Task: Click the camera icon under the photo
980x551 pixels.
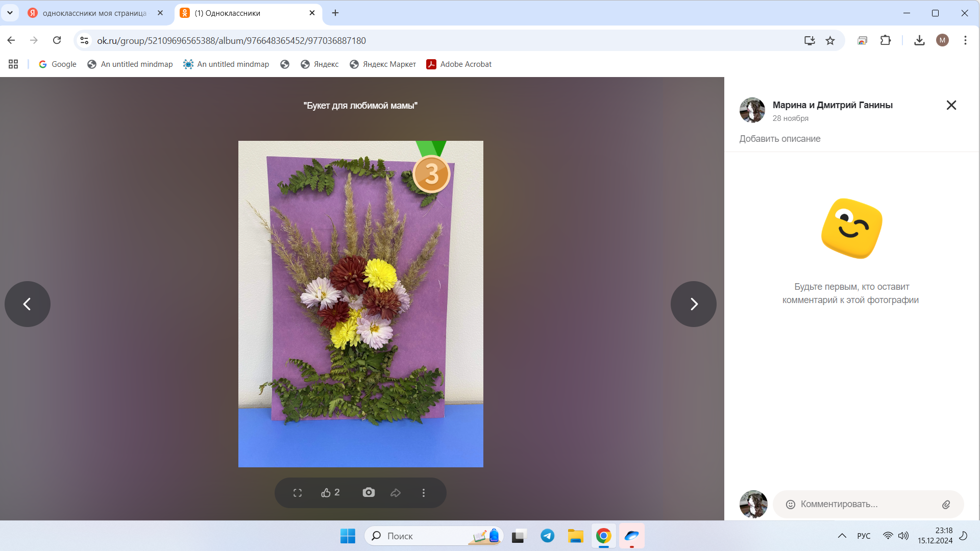Action: tap(369, 492)
